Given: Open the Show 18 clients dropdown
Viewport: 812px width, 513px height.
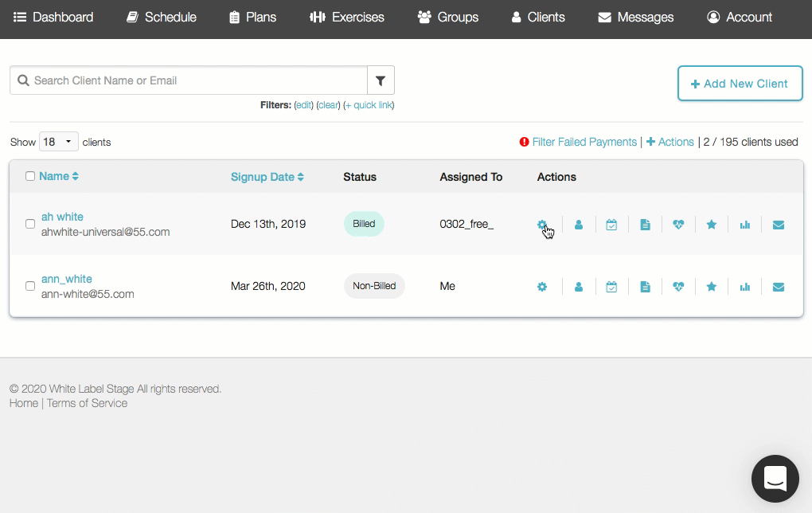Looking at the screenshot, I should [x=59, y=142].
